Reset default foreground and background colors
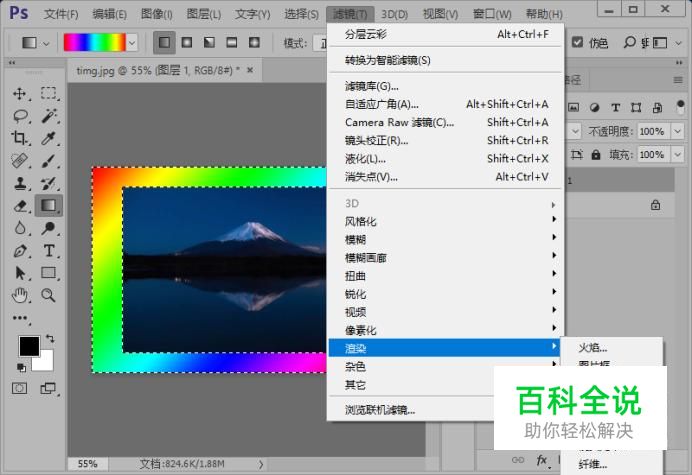This screenshot has width=692, height=475. 21,367
